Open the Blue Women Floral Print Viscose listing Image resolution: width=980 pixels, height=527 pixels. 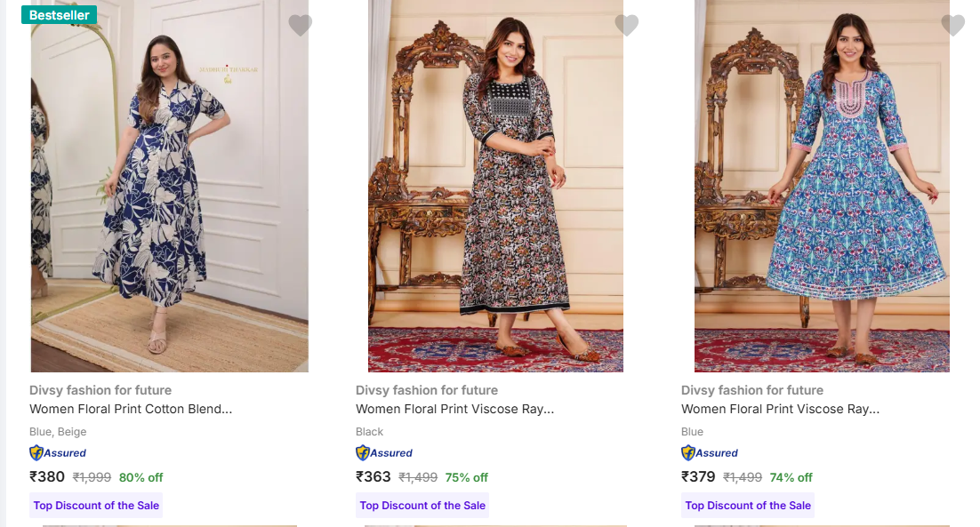[780, 410]
